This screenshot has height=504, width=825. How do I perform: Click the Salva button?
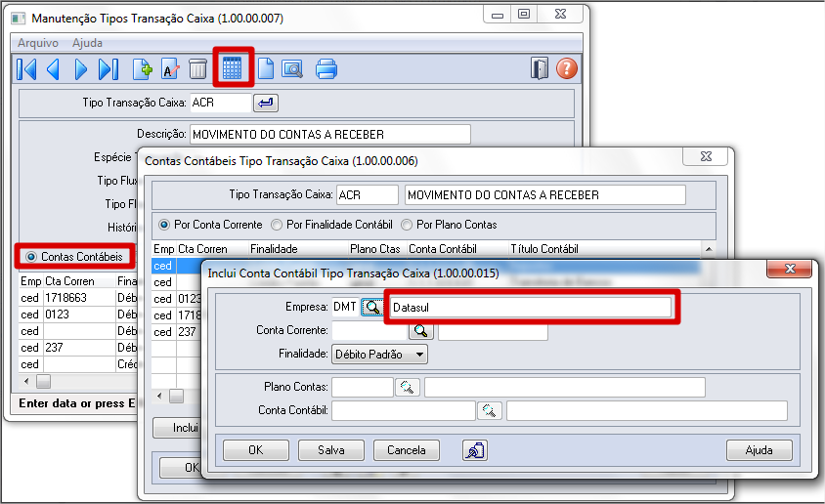(x=331, y=450)
